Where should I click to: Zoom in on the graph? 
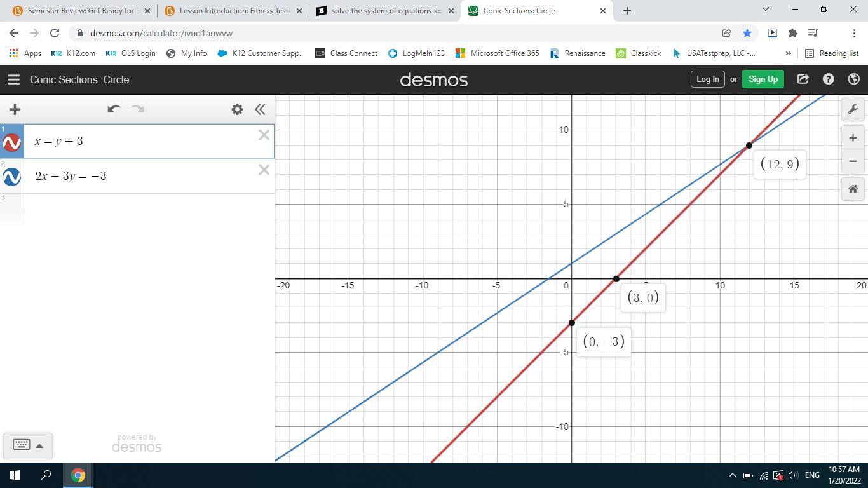pos(853,138)
